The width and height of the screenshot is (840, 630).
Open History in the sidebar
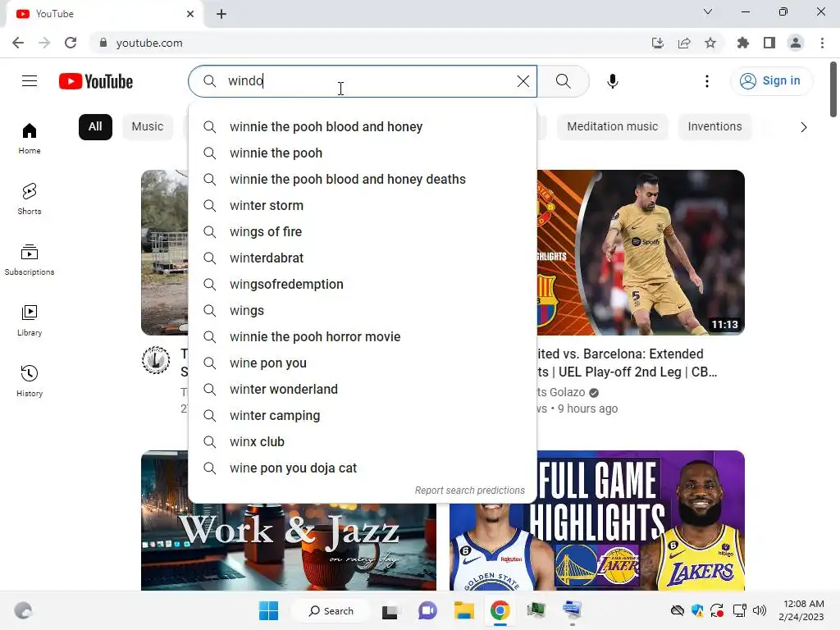[30, 381]
